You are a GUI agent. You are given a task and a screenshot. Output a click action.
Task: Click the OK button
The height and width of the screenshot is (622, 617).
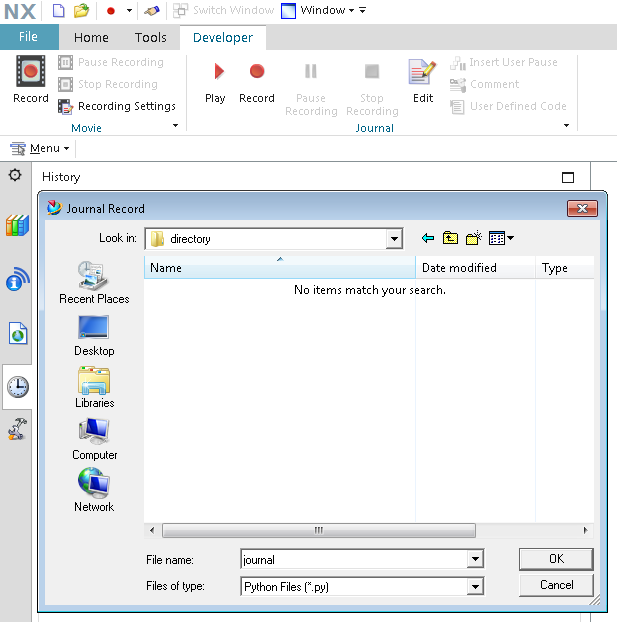click(x=556, y=559)
